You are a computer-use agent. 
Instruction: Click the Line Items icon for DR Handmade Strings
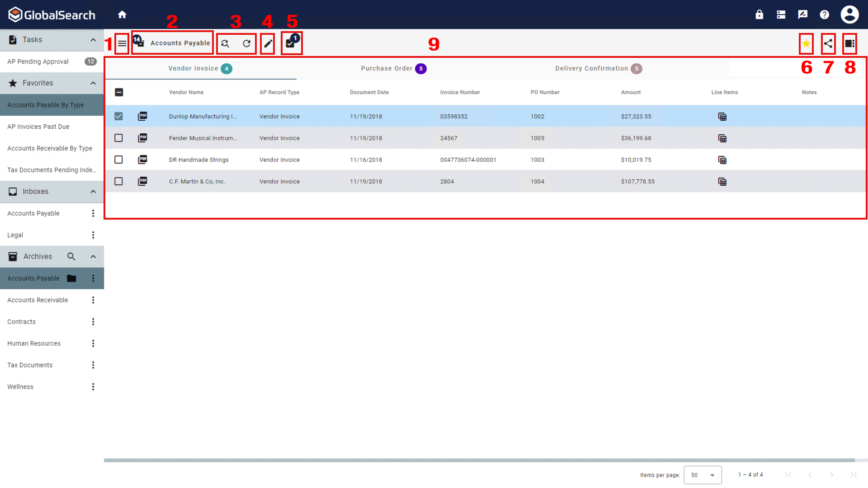click(x=722, y=160)
